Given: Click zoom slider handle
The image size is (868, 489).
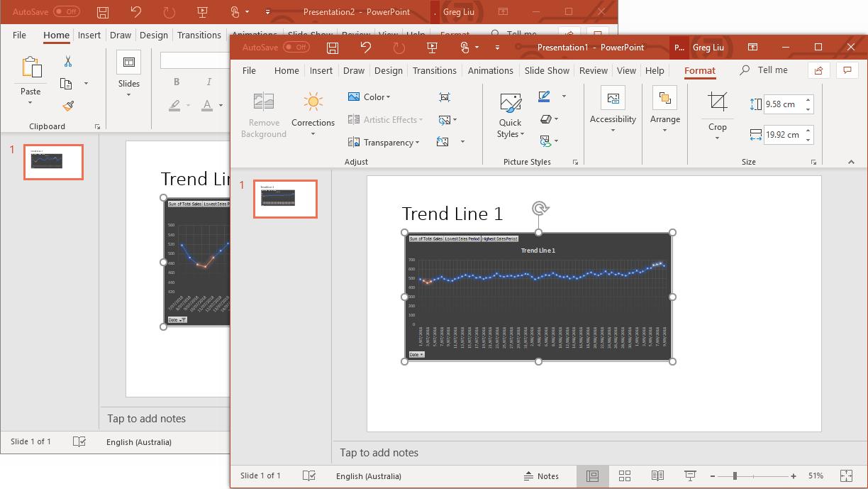Looking at the screenshot, I should pos(735,476).
